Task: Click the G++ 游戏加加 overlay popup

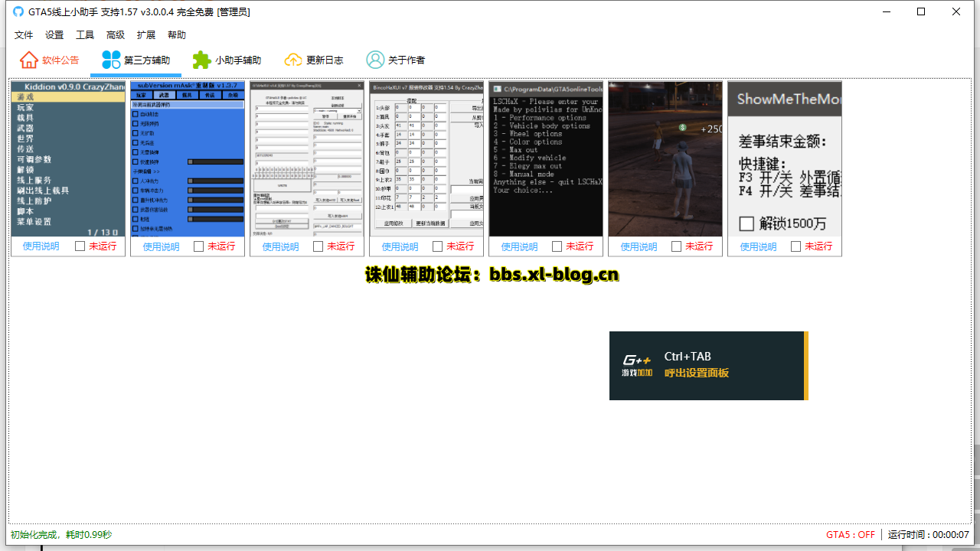Action: click(709, 366)
